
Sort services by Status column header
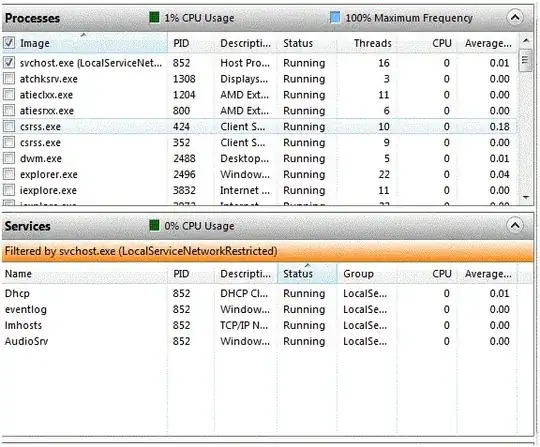[x=307, y=274]
